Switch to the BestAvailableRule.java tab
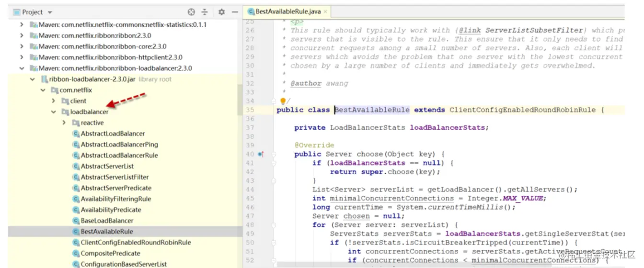The image size is (644, 268). (x=288, y=11)
